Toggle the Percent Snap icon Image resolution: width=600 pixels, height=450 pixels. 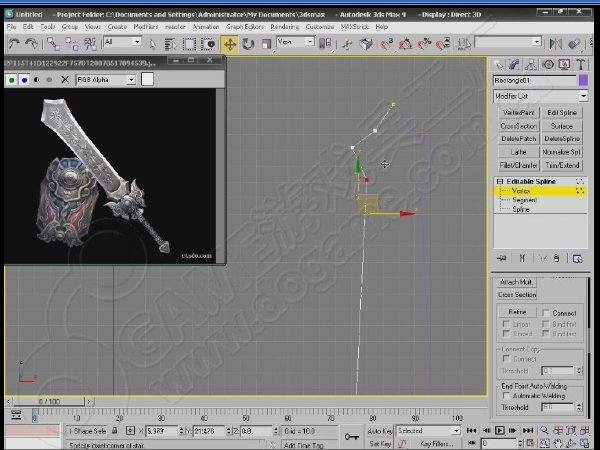tap(424, 44)
